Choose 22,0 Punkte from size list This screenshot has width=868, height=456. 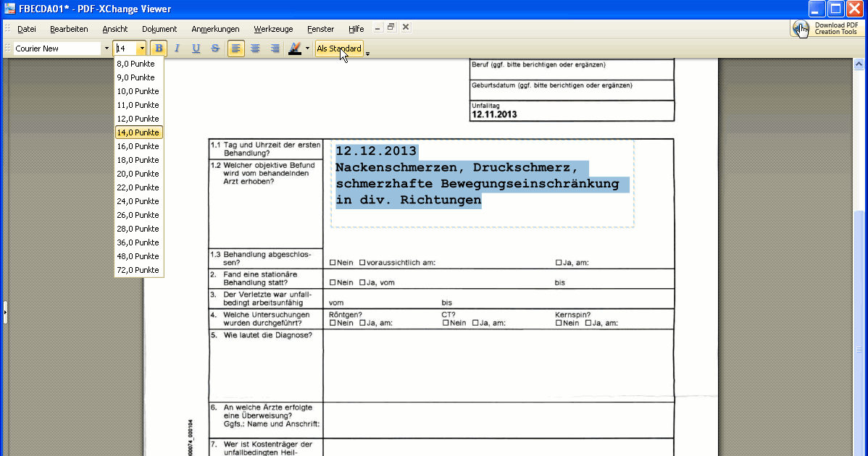(138, 187)
